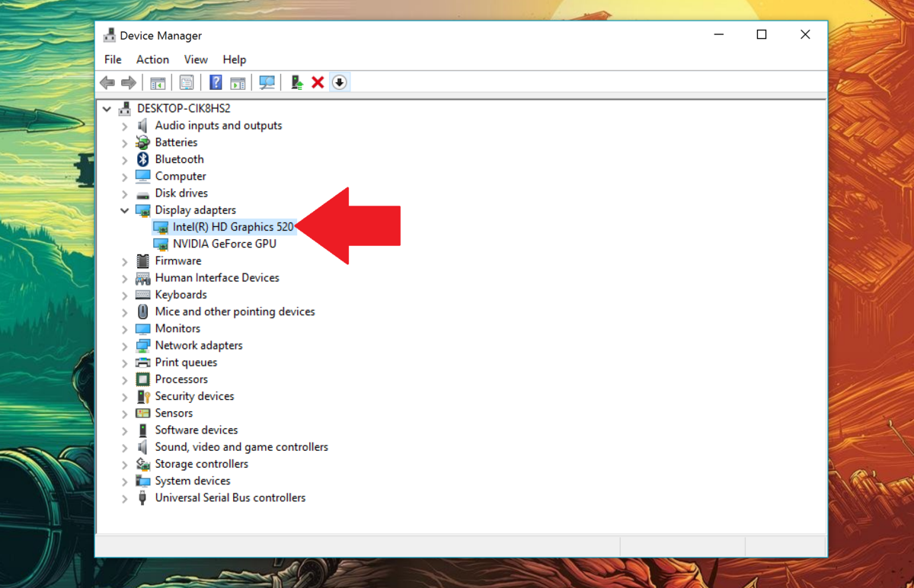Select Sound, video and game controllers label
The width and height of the screenshot is (914, 588).
[x=241, y=447]
